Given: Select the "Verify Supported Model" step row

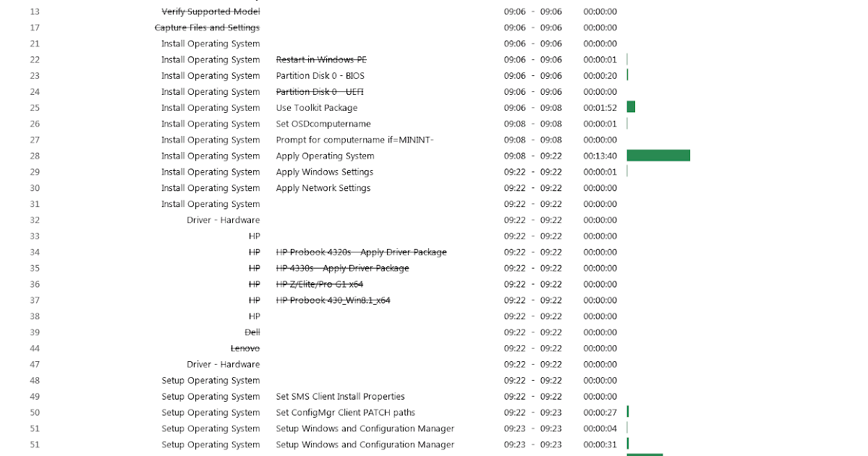Looking at the screenshot, I should [210, 12].
